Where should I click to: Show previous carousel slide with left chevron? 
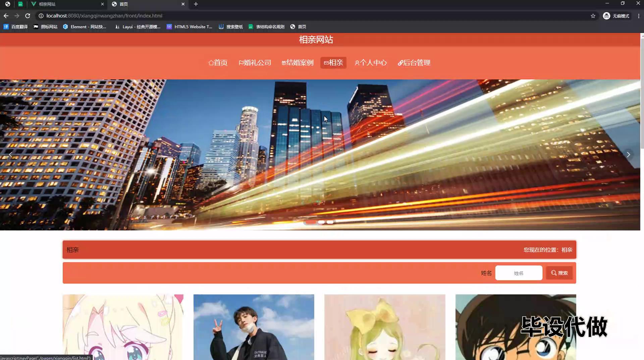click(11, 154)
